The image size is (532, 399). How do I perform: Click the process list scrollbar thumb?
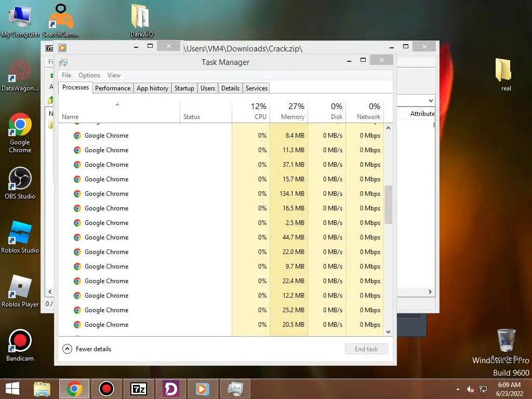tap(389, 205)
